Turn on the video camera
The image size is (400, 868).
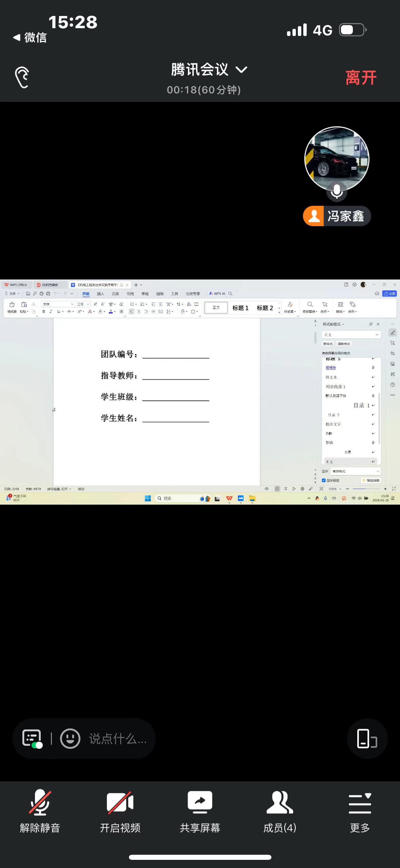(x=120, y=811)
